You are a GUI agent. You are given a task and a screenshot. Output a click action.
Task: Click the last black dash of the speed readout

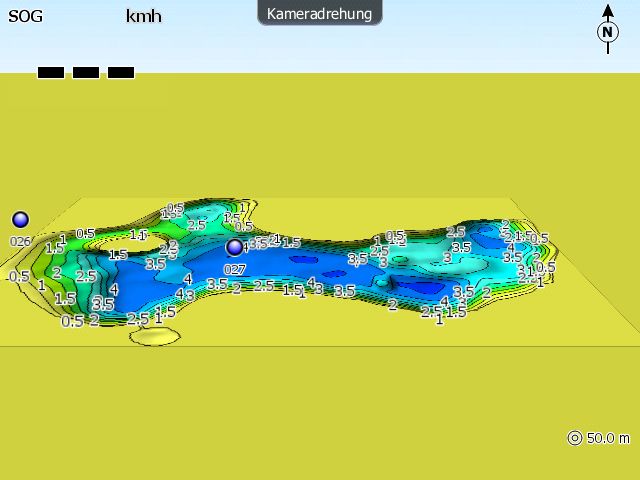pos(121,72)
